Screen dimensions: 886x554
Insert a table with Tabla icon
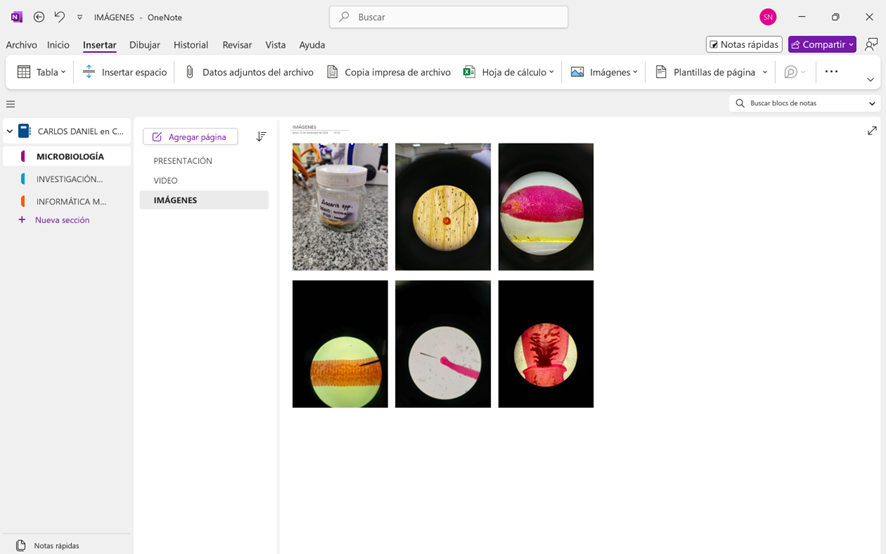point(24,72)
